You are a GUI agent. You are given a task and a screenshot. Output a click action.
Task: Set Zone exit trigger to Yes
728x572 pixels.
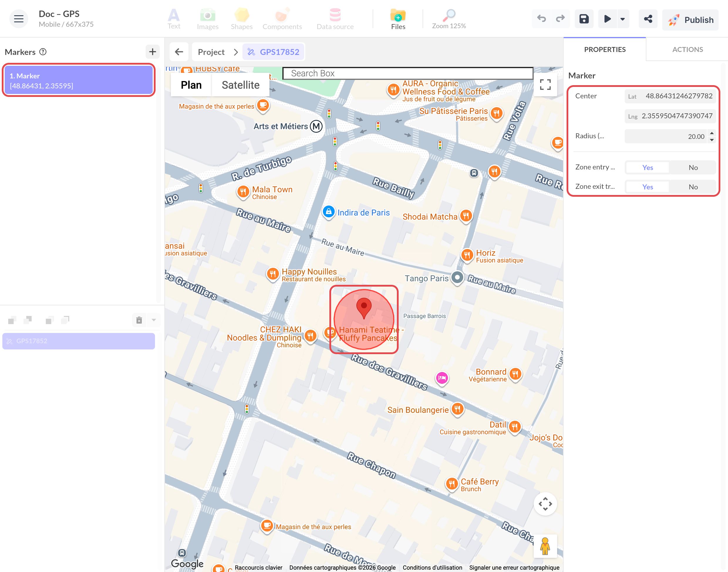(x=648, y=187)
